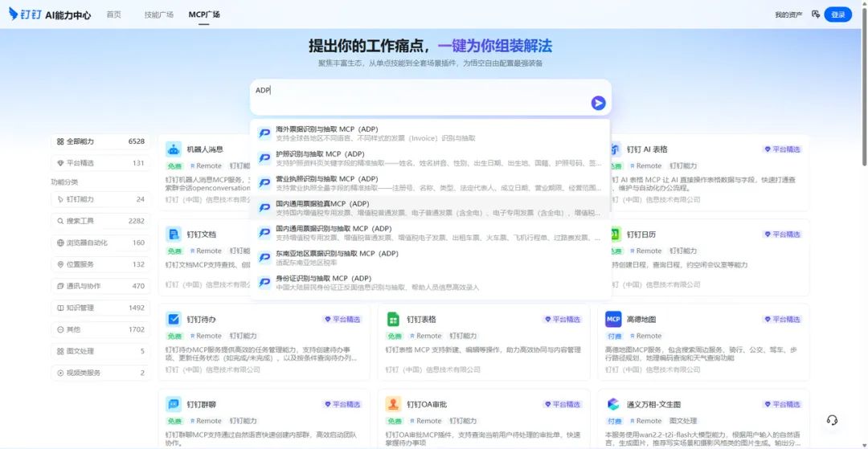This screenshot has height=449, width=868.
Task: Click the 通义万相-文生图 icon
Action: (x=613, y=404)
